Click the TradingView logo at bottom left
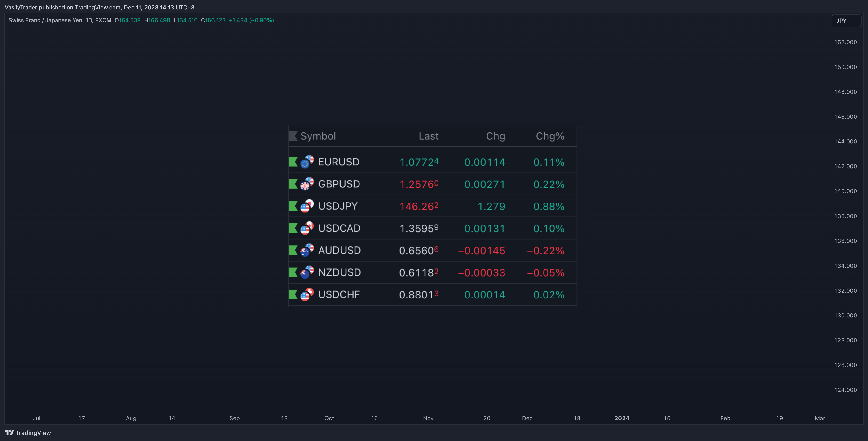The width and height of the screenshot is (868, 441). [9, 432]
